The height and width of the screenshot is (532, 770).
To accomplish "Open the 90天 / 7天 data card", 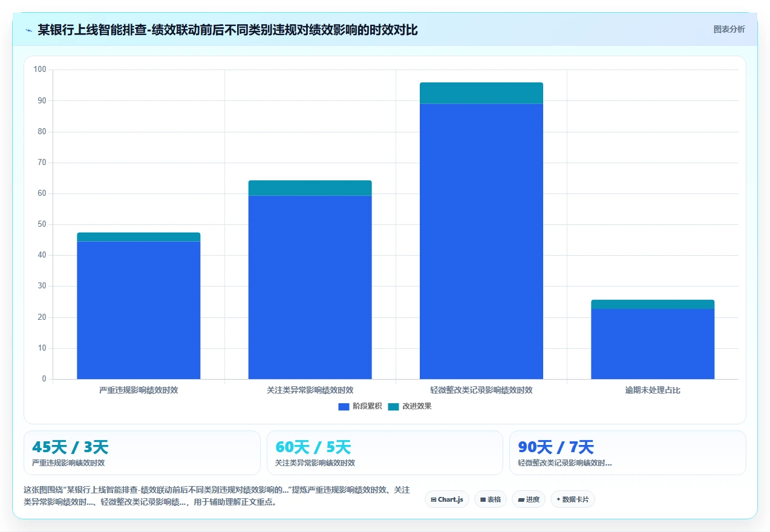I will [x=628, y=453].
